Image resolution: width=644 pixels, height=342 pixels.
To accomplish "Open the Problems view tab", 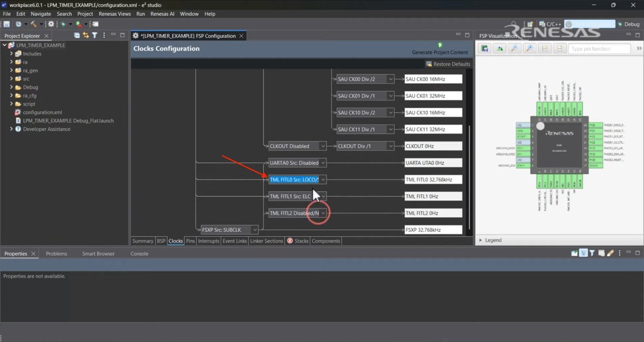I will coord(56,253).
